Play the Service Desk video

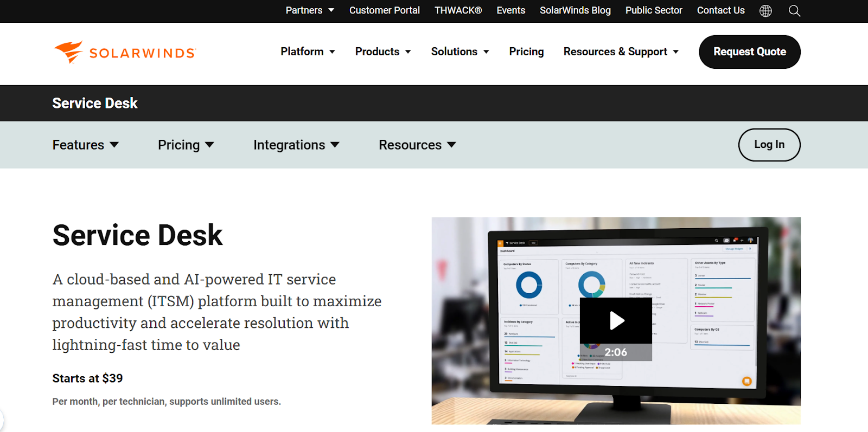[x=616, y=321]
